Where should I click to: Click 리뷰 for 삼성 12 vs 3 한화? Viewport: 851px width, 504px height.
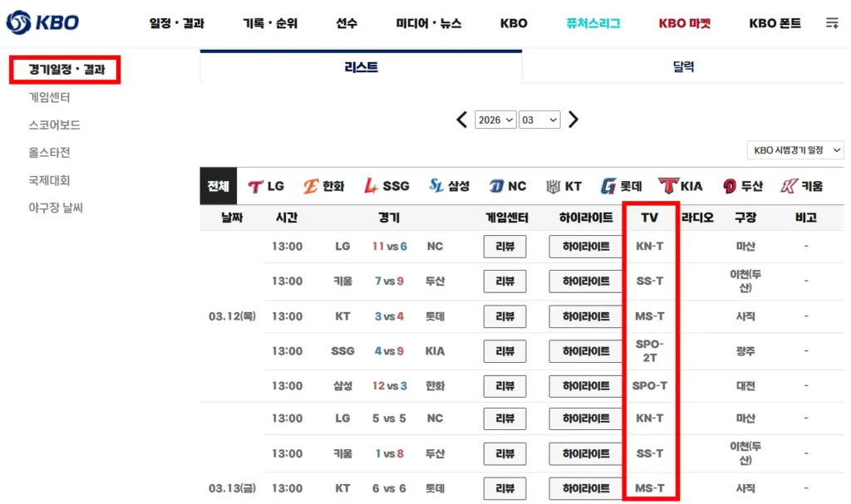pyautogui.click(x=504, y=386)
